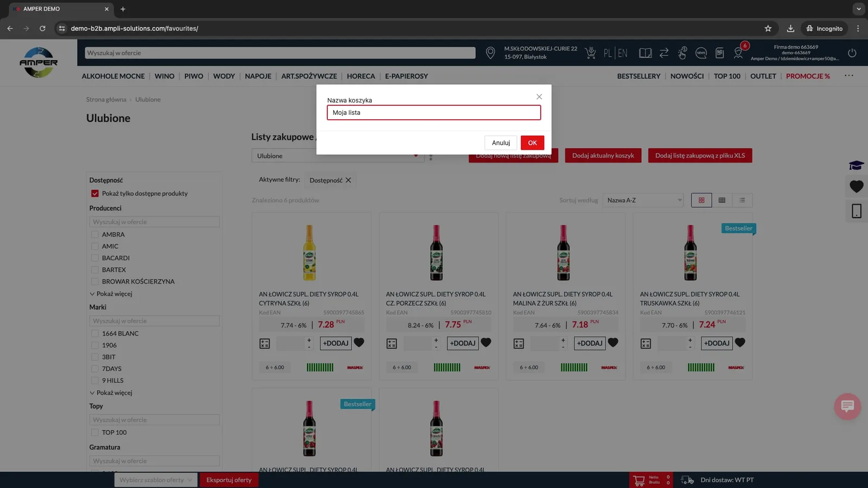
Task: Open Wybierz szablon oferty dropdown
Action: click(x=156, y=480)
